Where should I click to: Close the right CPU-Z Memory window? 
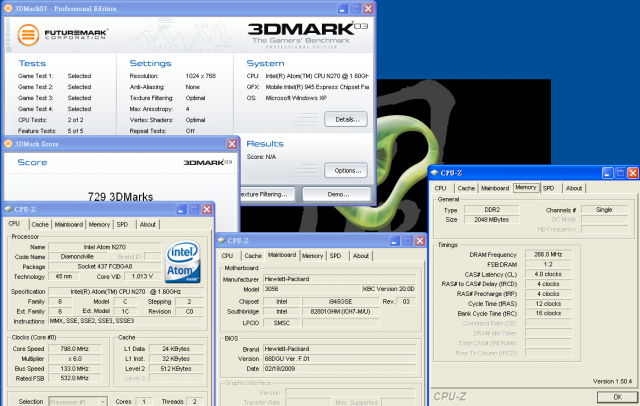tap(633, 173)
